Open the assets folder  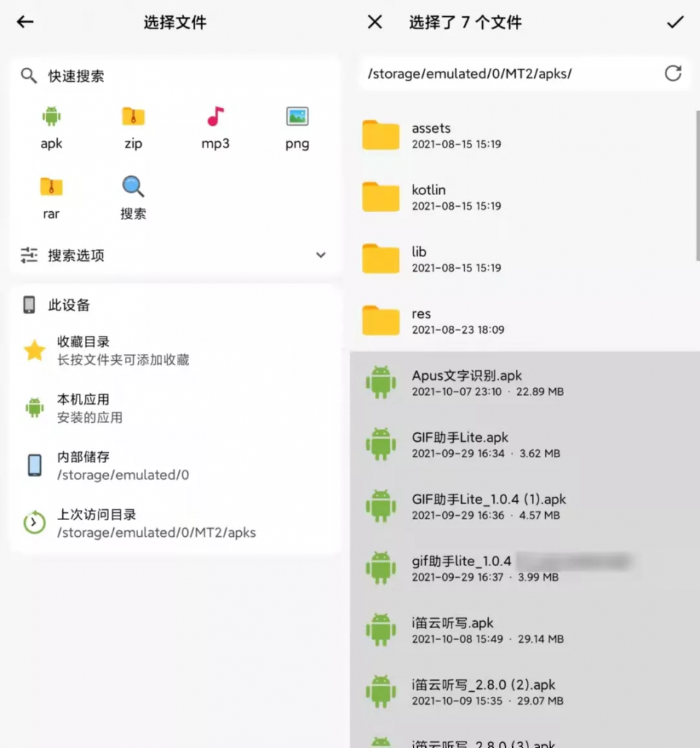pyautogui.click(x=523, y=135)
